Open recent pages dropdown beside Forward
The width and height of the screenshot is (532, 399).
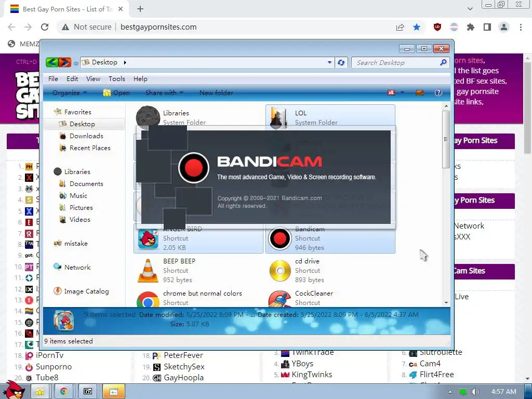pos(76,63)
